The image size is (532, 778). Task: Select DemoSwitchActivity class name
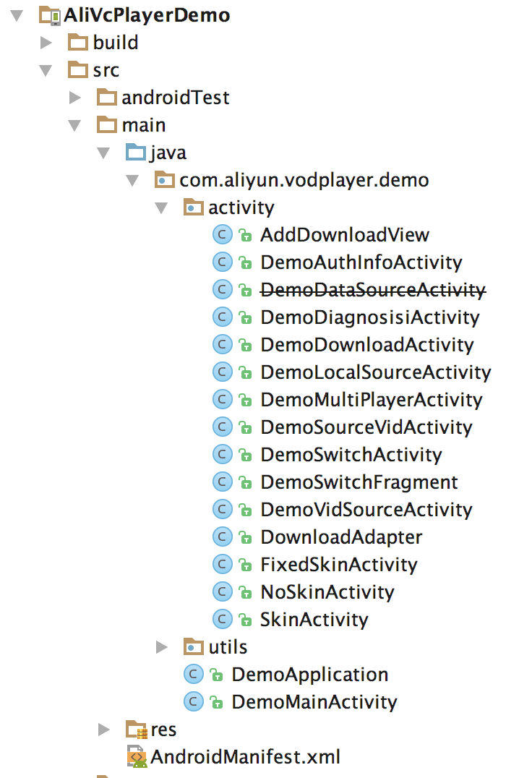pyautogui.click(x=351, y=455)
